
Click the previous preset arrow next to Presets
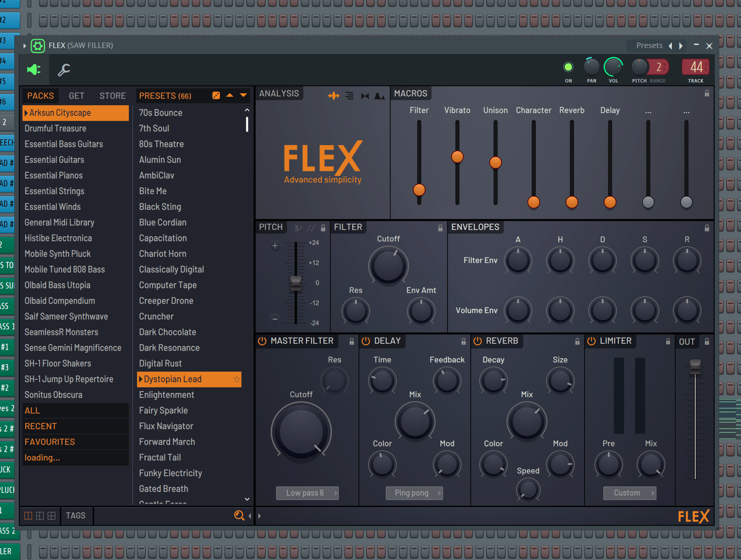click(x=670, y=46)
